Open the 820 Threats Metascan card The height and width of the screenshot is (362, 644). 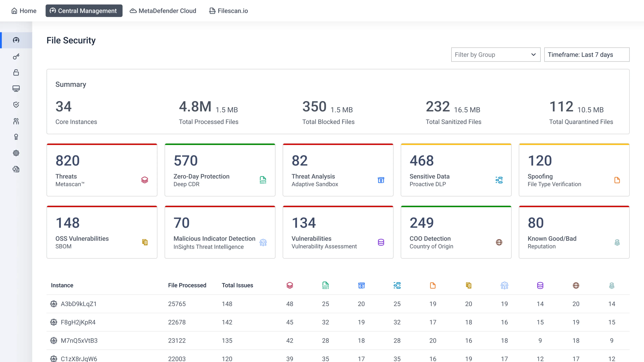point(102,170)
